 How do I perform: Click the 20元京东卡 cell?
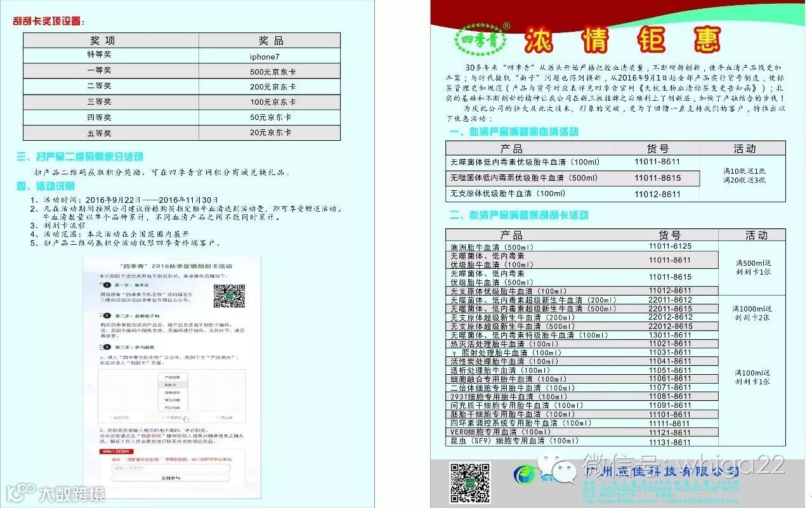(270, 133)
